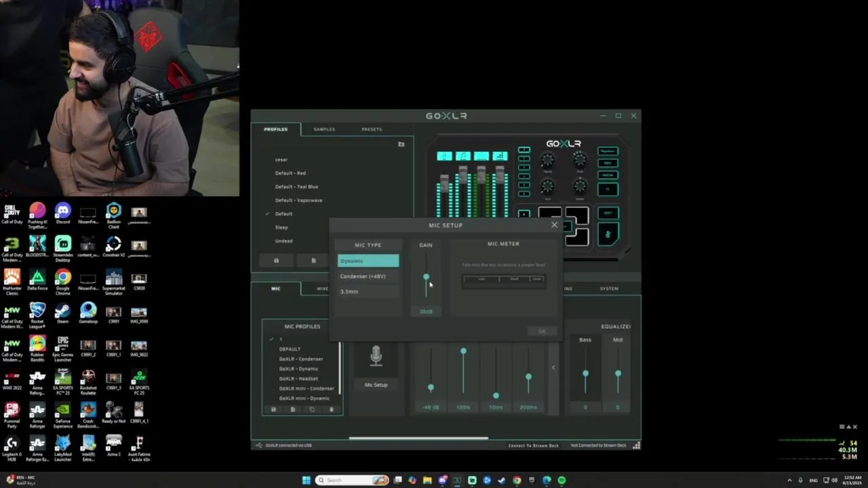
Task: Adjust the -48 dB gate slider
Action: [x=431, y=388]
